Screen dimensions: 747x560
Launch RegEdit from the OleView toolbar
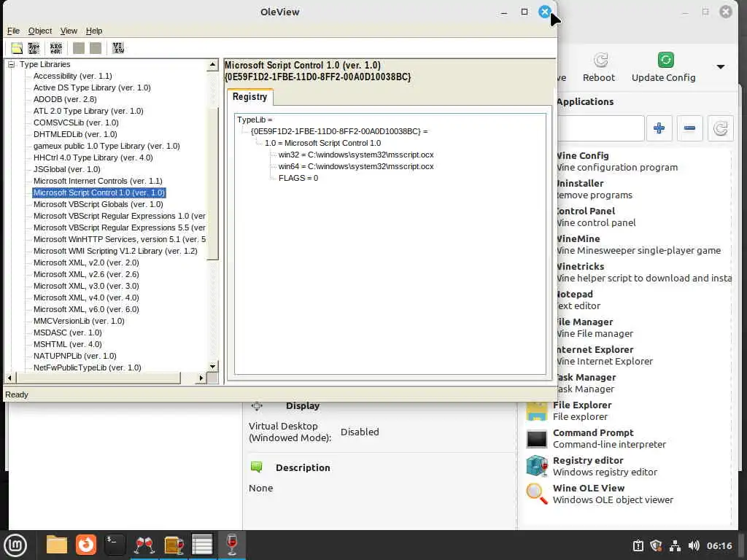55,48
